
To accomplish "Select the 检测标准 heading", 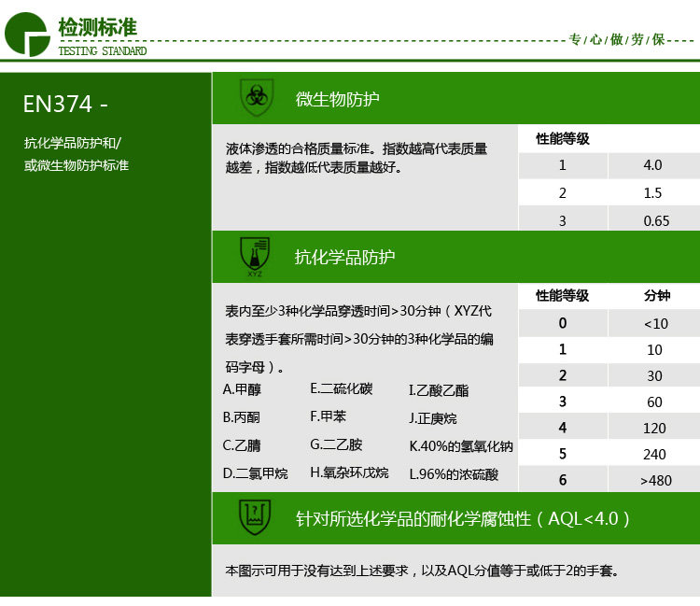I will click(98, 27).
